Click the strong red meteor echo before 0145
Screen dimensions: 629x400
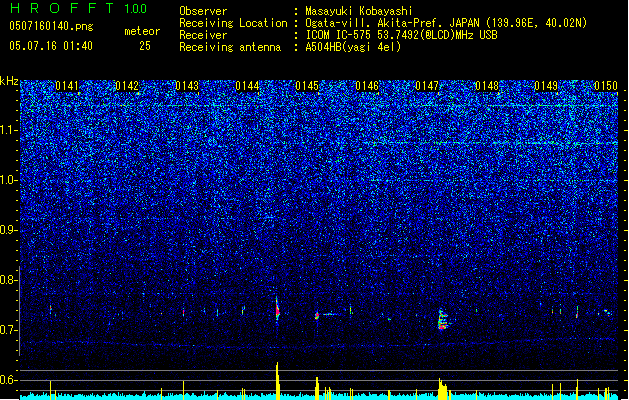277,308
